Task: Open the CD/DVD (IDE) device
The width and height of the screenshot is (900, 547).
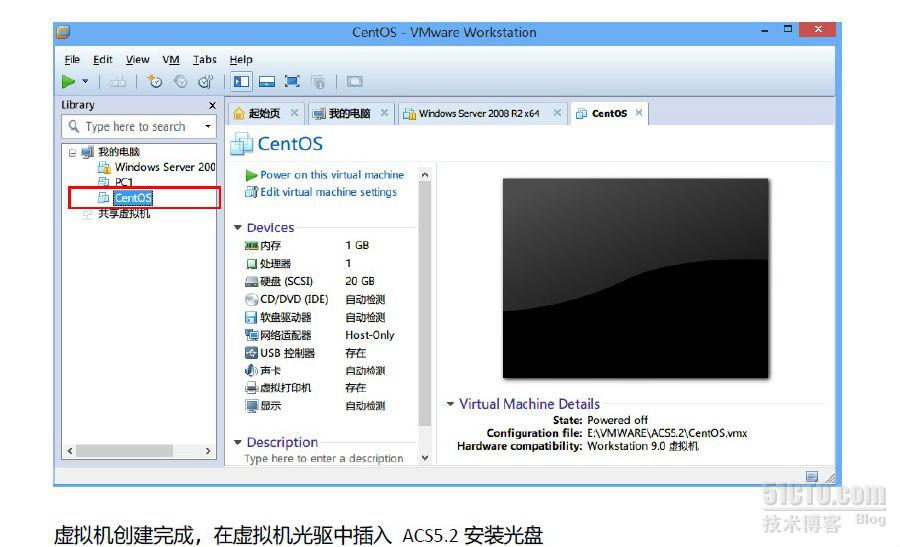Action: click(x=294, y=299)
